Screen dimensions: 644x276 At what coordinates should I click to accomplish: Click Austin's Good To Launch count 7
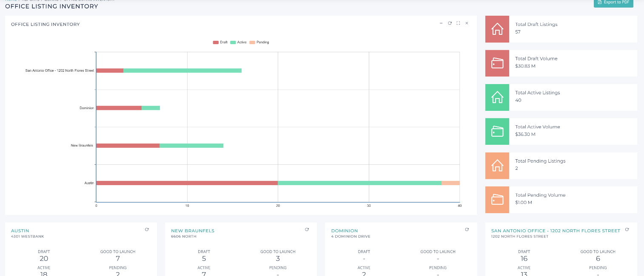pyautogui.click(x=118, y=259)
